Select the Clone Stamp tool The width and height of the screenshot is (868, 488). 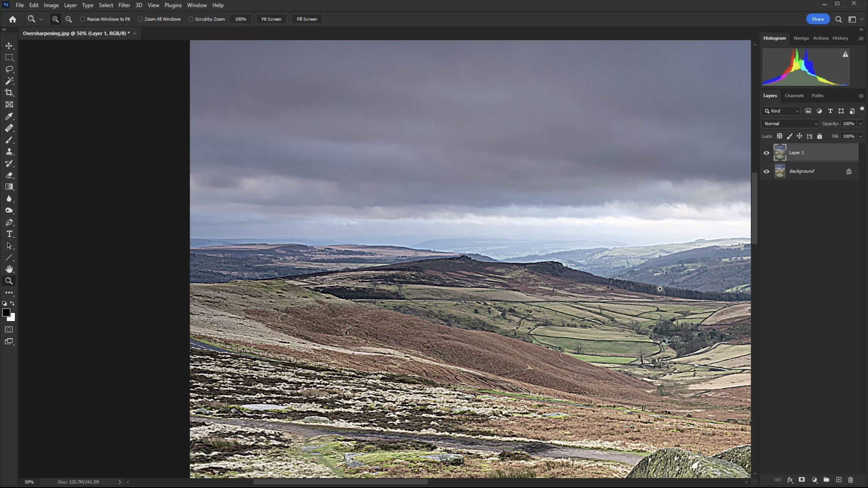pyautogui.click(x=9, y=152)
